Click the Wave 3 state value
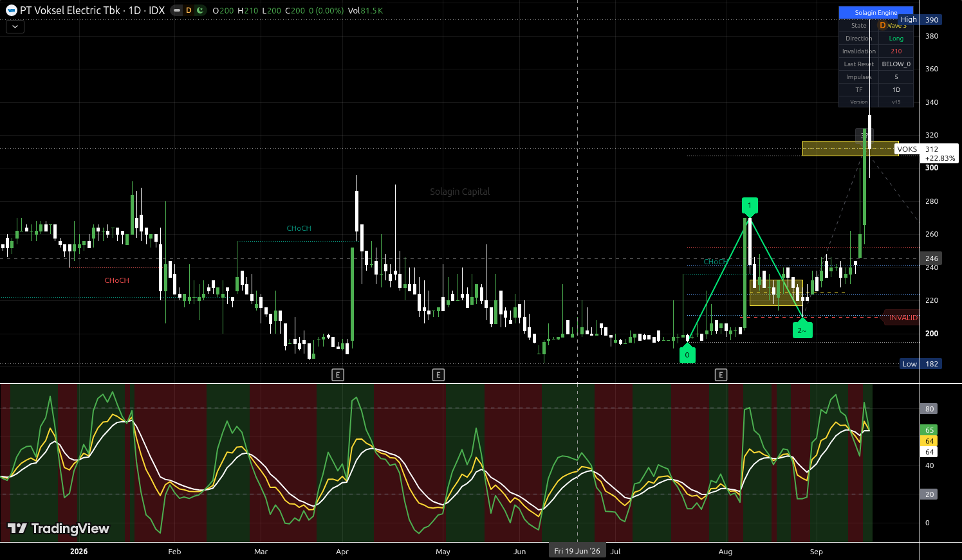This screenshot has height=560, width=962. [x=896, y=26]
